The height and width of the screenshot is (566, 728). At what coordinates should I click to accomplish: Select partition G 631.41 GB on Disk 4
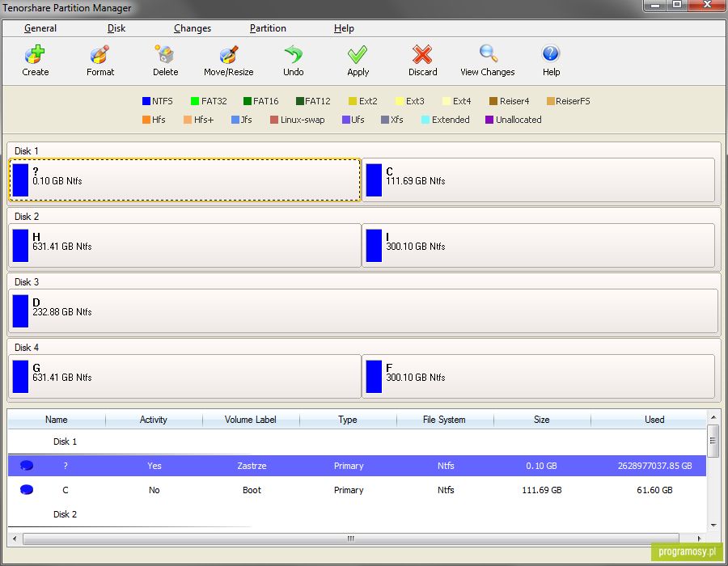coord(184,376)
